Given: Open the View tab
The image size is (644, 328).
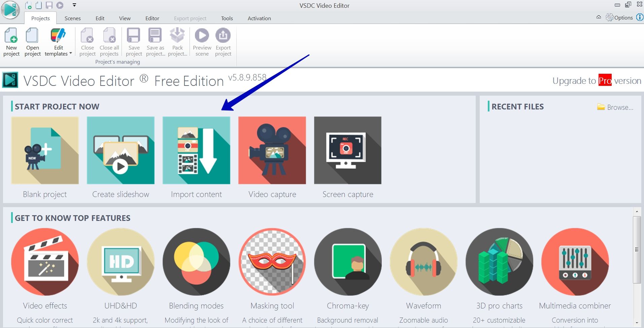Looking at the screenshot, I should [125, 18].
